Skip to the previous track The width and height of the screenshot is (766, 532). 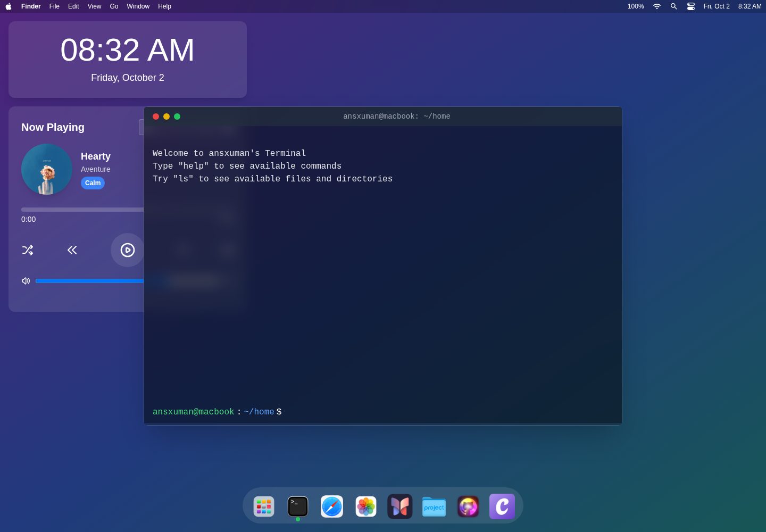pos(72,250)
